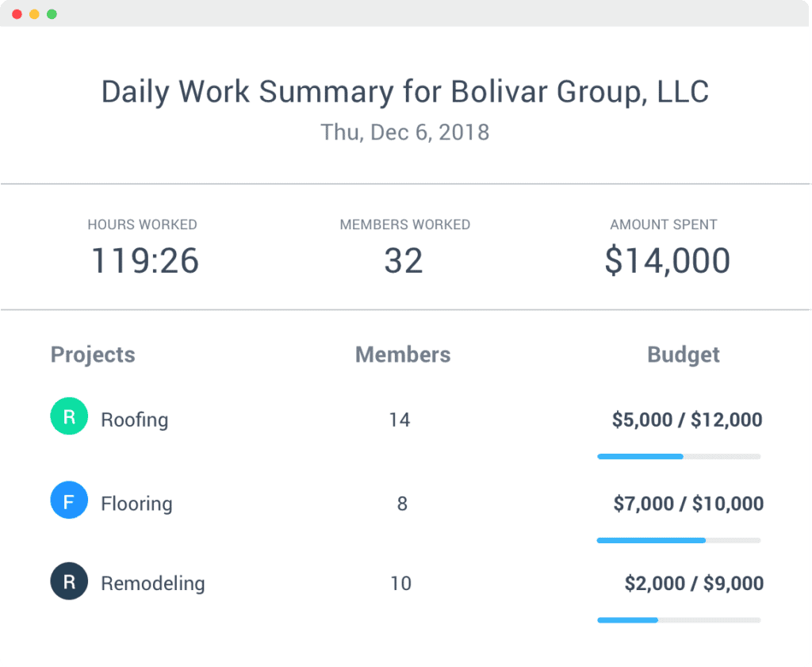
Task: Click the Remodeling budget progress bar
Action: [x=679, y=620]
